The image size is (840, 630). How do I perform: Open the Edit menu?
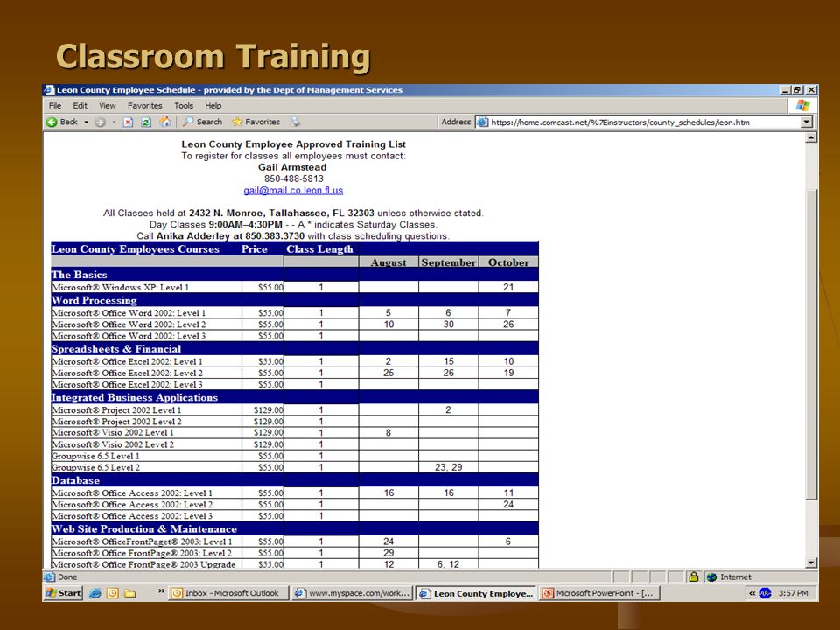pyautogui.click(x=80, y=106)
